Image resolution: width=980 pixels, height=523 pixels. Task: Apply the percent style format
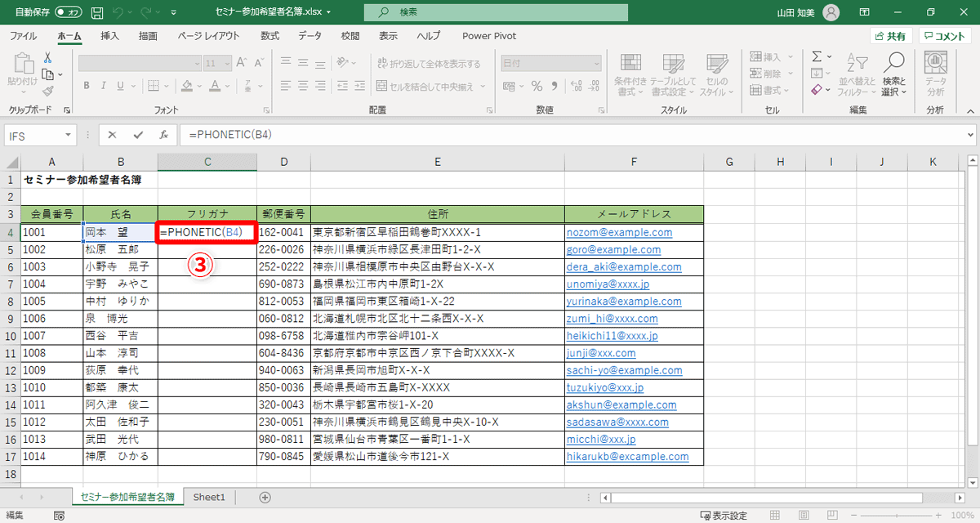point(536,84)
